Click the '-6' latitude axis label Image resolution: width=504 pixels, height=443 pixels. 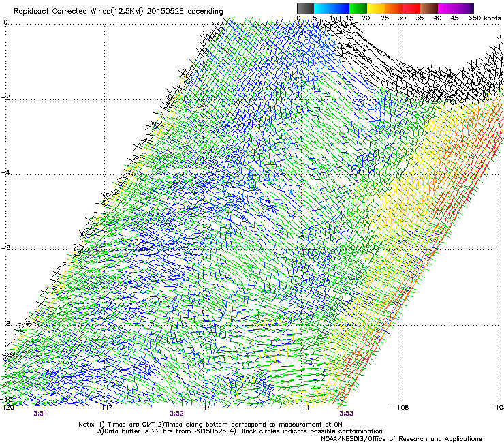coord(5,247)
